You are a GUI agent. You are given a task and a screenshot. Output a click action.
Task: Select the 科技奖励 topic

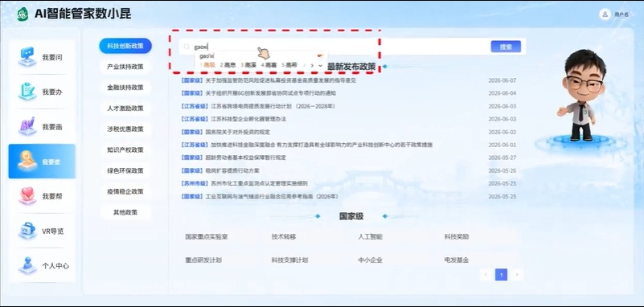coord(457,237)
